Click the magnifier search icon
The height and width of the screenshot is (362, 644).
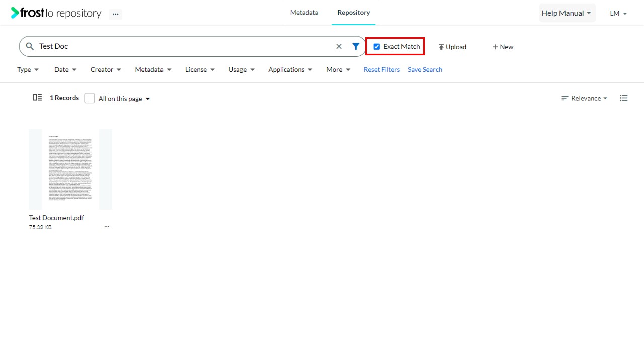click(30, 46)
